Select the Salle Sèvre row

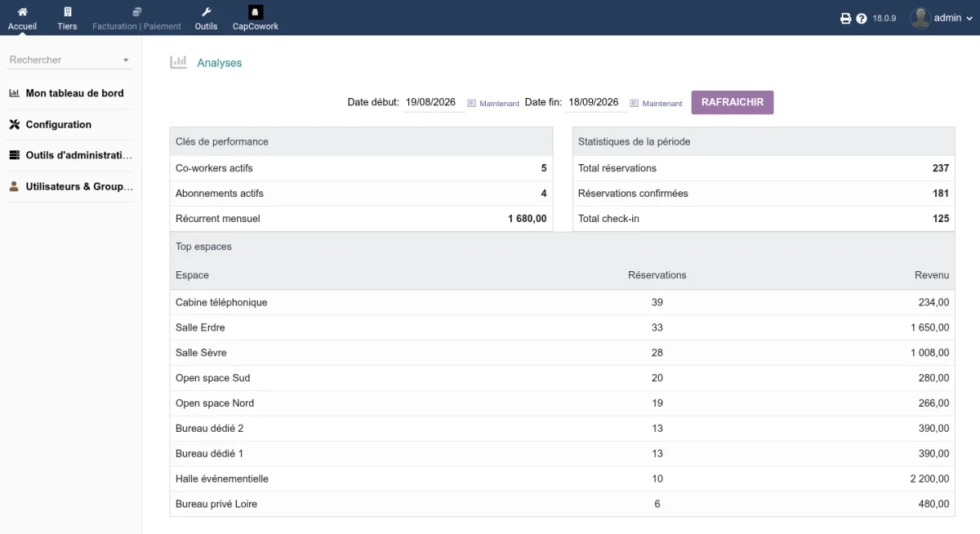pos(562,353)
